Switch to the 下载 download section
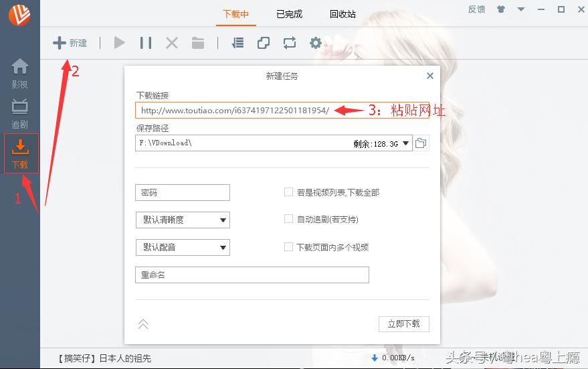This screenshot has height=369, width=588. pyautogui.click(x=21, y=153)
